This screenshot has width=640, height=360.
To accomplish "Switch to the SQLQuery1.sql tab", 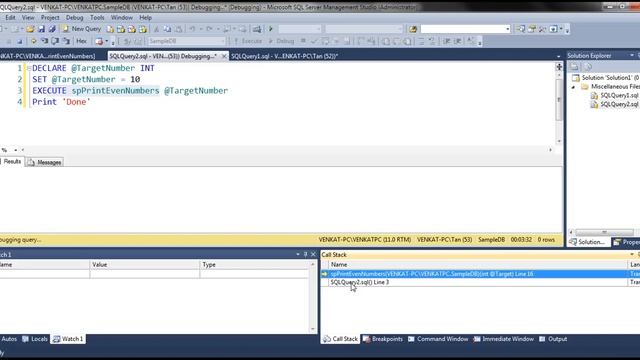I will tap(284, 56).
